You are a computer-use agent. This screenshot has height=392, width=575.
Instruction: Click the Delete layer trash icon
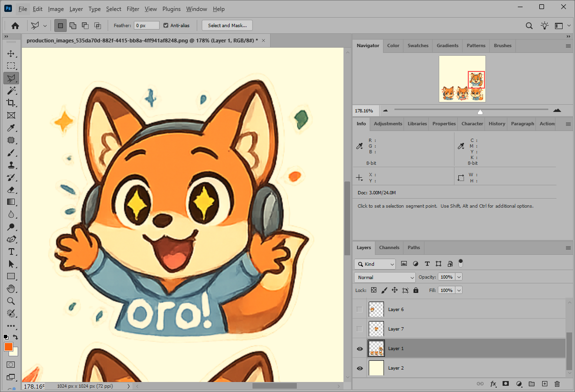click(557, 383)
